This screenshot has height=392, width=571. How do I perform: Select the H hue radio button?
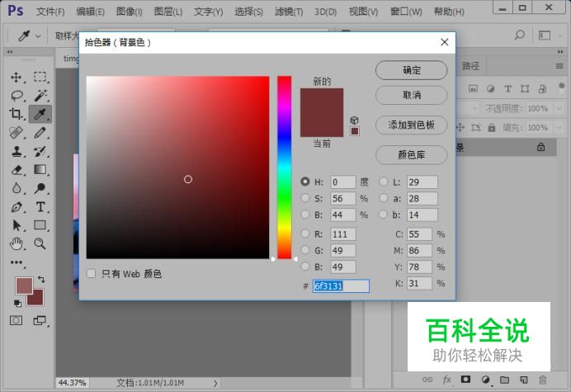tap(305, 182)
